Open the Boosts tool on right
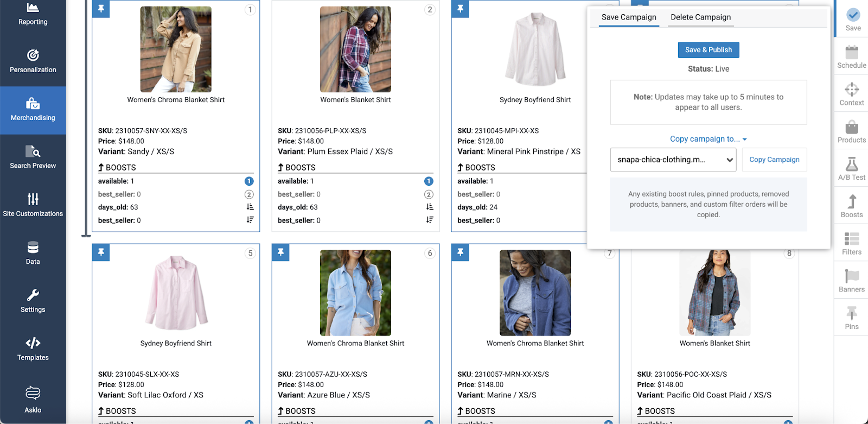Screen dimensions: 868x424 point(851,206)
